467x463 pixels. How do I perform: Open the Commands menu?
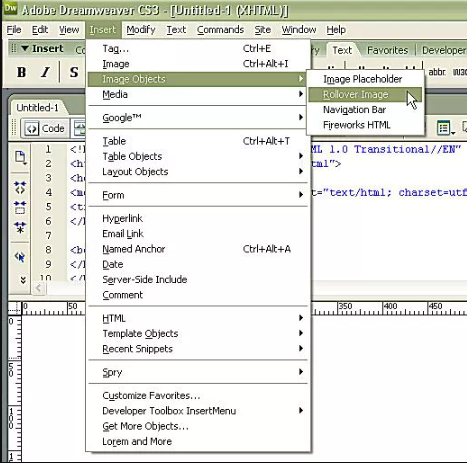(220, 30)
